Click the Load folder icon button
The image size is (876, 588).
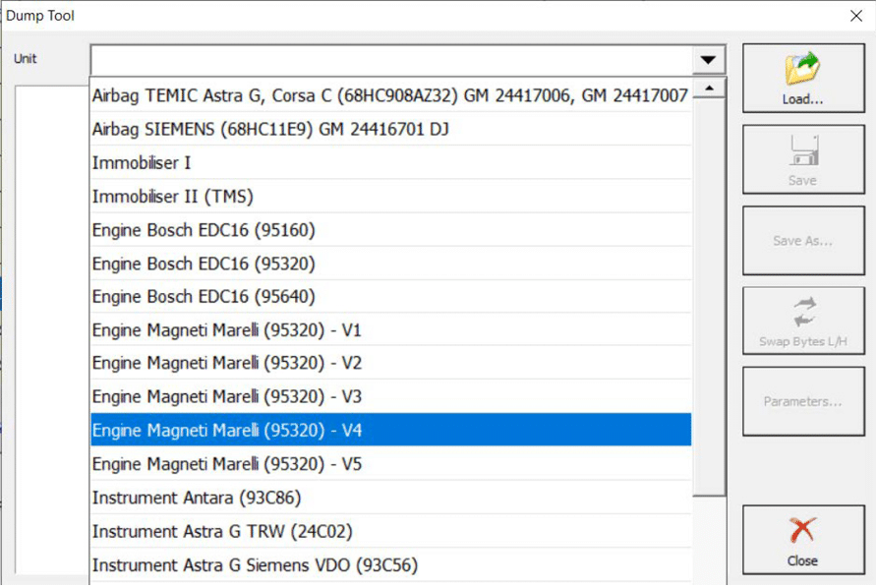pos(801,77)
